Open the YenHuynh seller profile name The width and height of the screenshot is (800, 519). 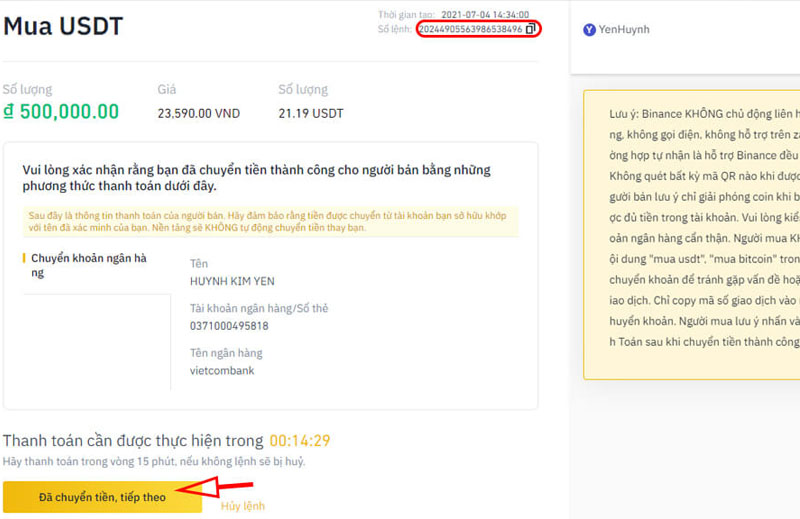624,30
